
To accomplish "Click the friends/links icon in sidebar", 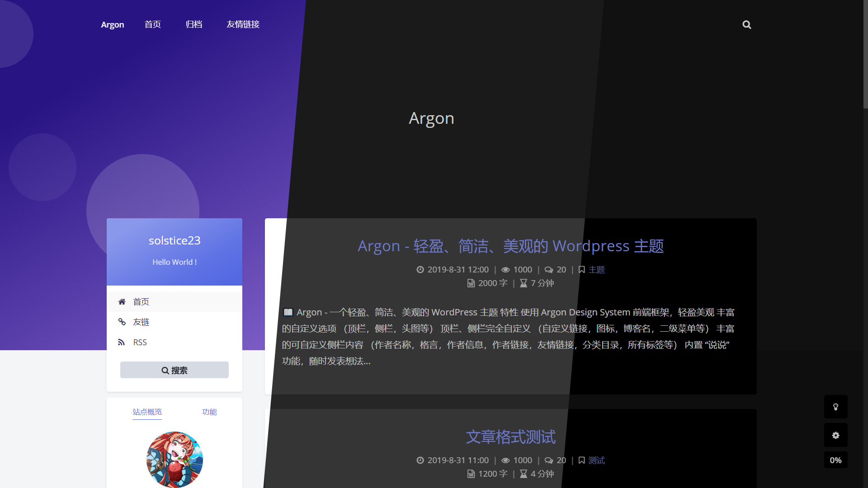I will (122, 322).
